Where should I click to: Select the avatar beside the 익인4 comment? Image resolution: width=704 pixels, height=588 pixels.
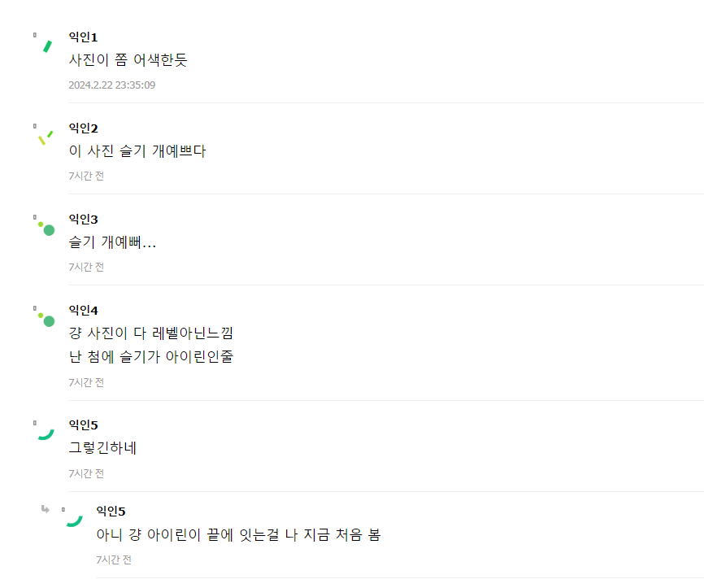(x=46, y=319)
